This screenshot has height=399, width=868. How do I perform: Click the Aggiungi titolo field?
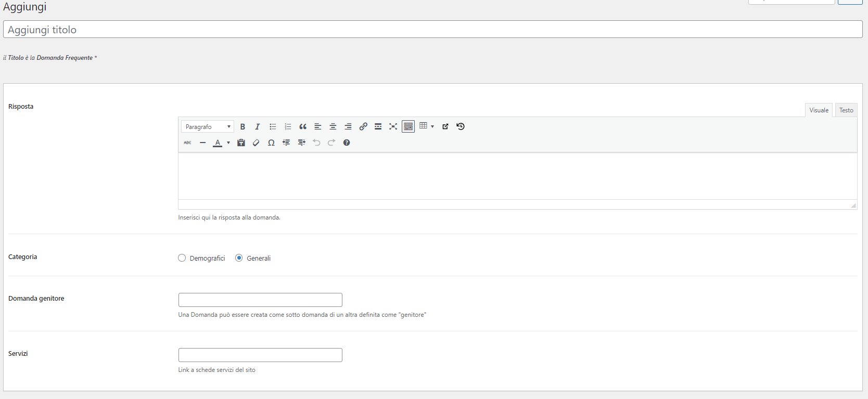coord(432,30)
